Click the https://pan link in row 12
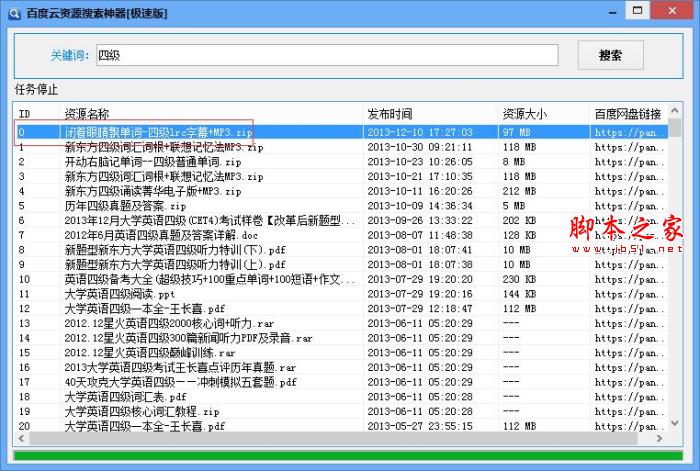 pos(629,309)
